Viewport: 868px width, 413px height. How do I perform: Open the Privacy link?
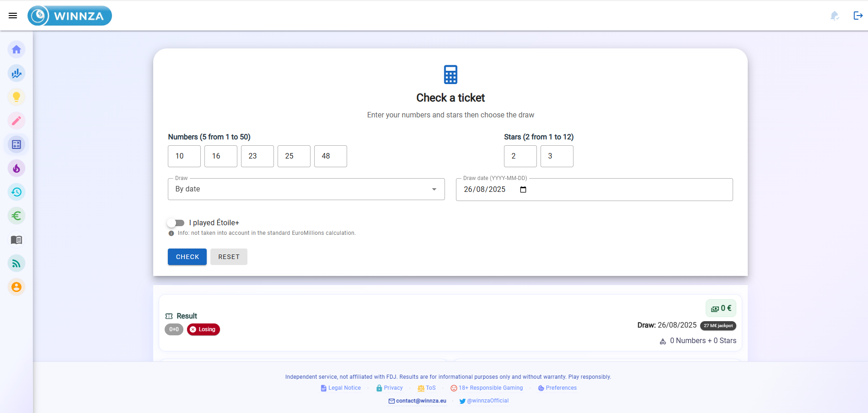pyautogui.click(x=390, y=388)
